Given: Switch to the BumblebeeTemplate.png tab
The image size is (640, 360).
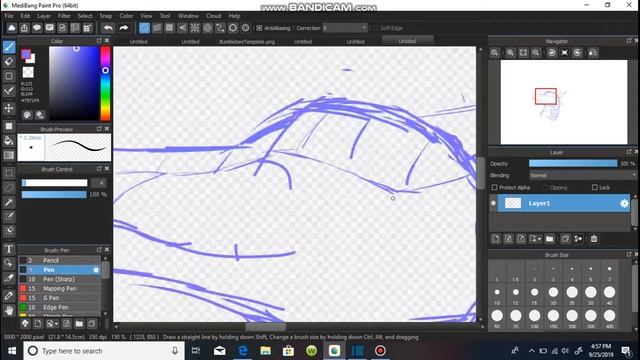Looking at the screenshot, I should tap(247, 42).
